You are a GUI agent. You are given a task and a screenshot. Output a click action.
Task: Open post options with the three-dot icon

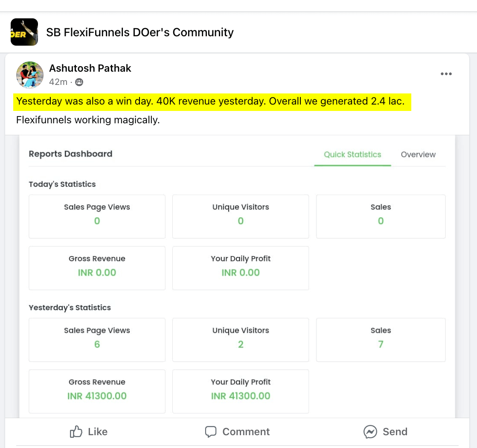point(446,74)
